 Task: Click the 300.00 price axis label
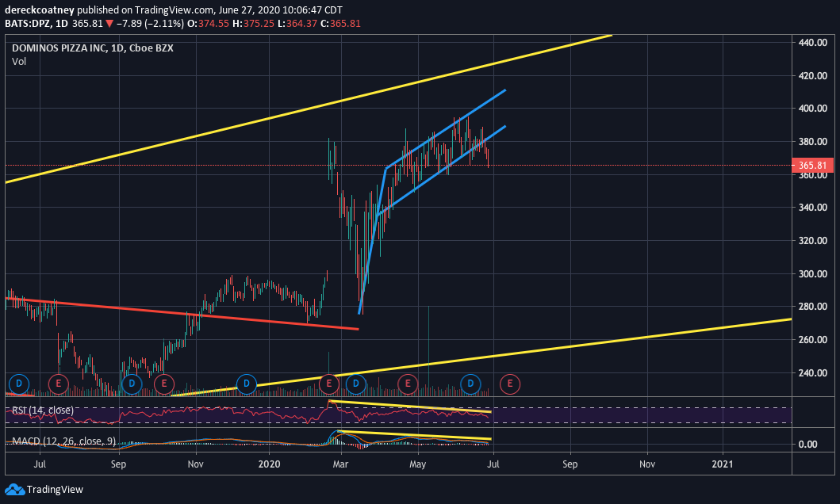[813, 274]
